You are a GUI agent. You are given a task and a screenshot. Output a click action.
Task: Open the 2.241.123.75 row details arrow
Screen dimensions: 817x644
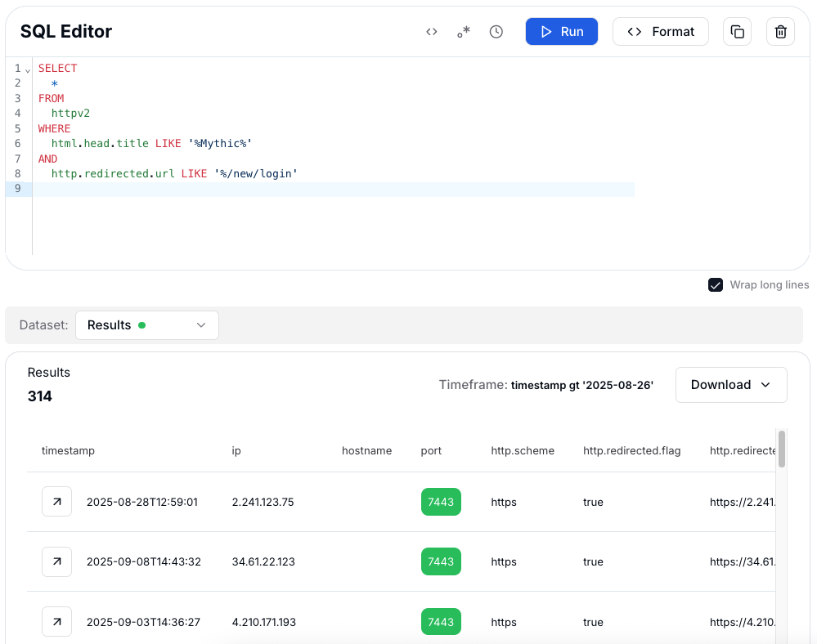coord(56,502)
